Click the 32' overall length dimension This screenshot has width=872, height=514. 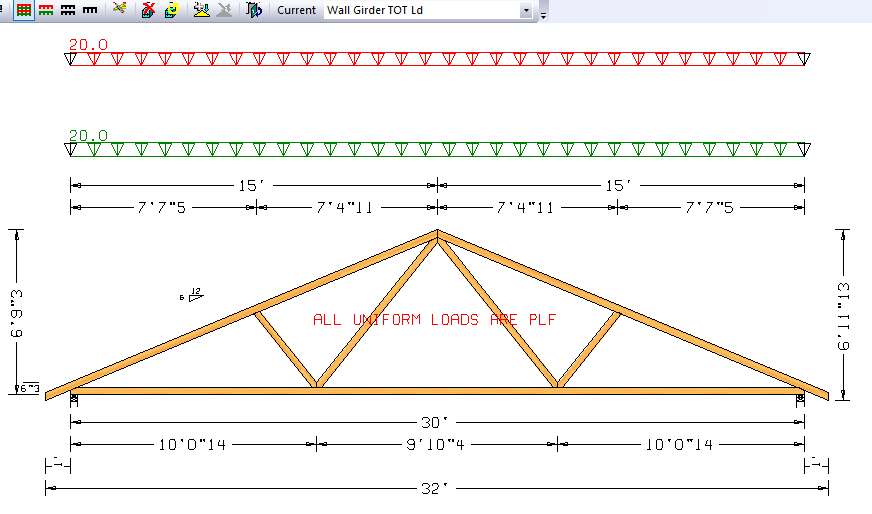(x=434, y=489)
